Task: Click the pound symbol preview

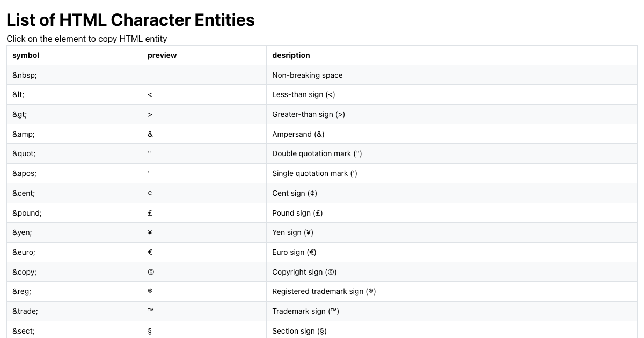Action: tap(150, 213)
